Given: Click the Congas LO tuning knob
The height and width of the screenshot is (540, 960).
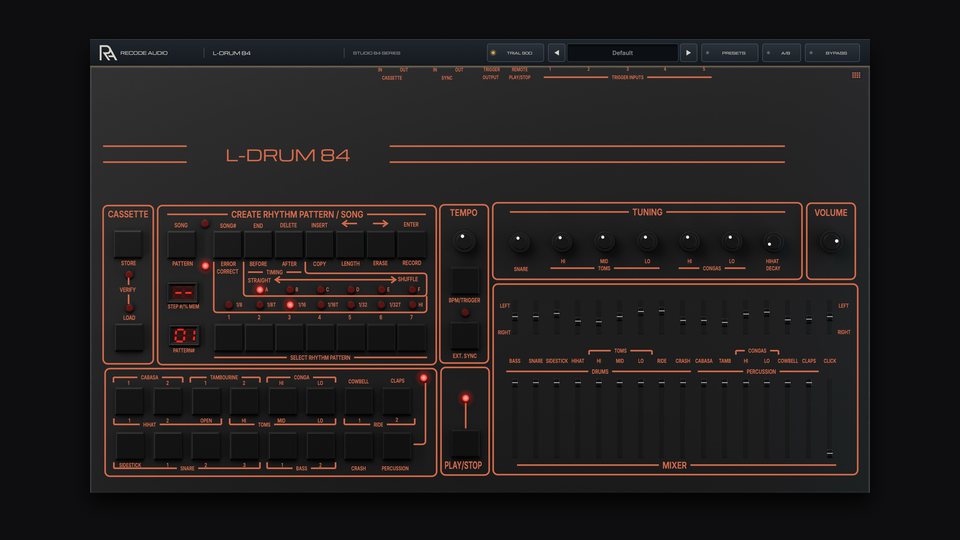Looking at the screenshot, I should pyautogui.click(x=731, y=242).
